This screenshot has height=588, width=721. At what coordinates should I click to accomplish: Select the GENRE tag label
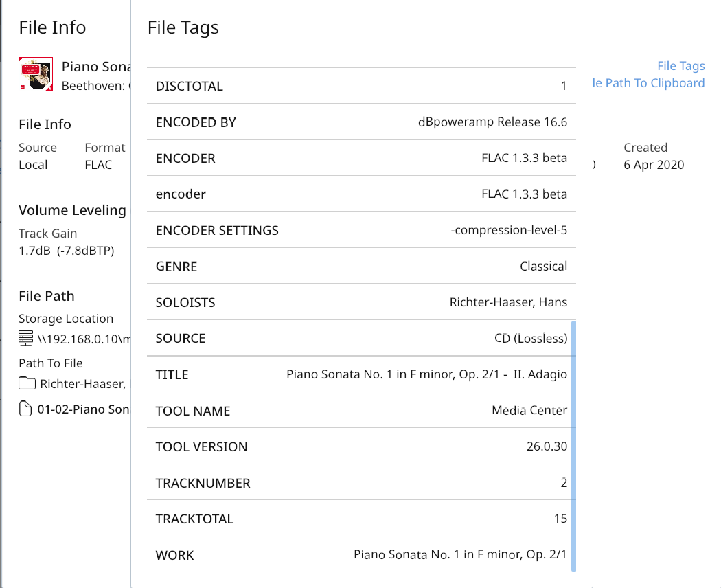pos(176,267)
